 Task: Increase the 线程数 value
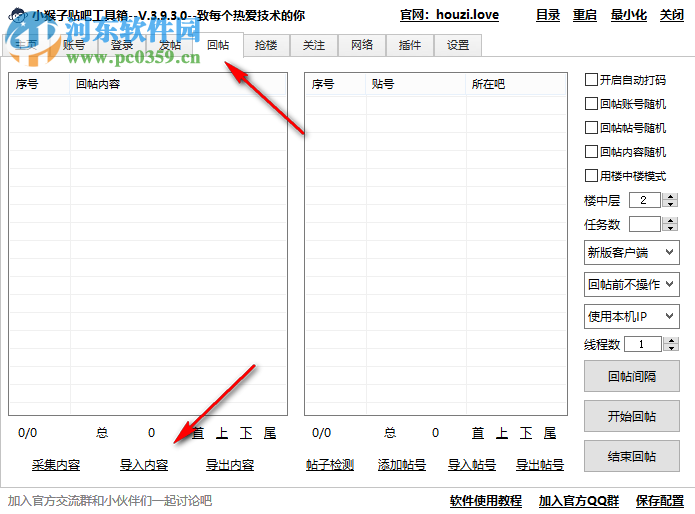(671, 340)
